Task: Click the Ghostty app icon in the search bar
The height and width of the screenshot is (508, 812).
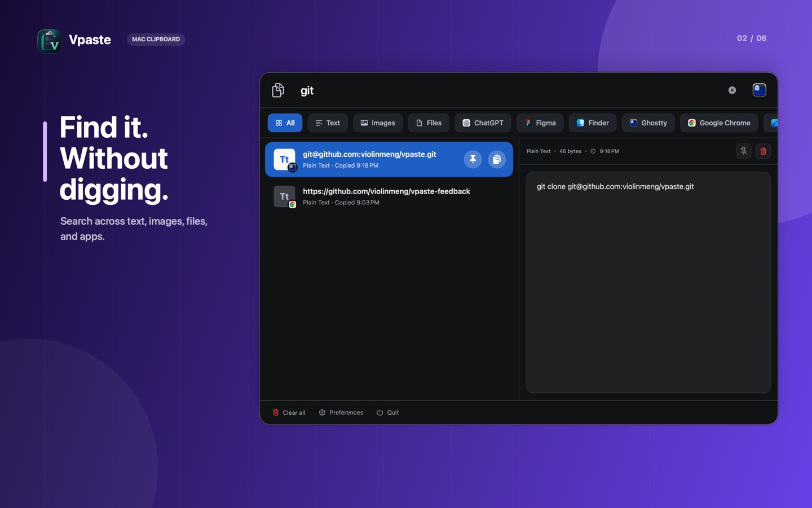Action: click(759, 90)
